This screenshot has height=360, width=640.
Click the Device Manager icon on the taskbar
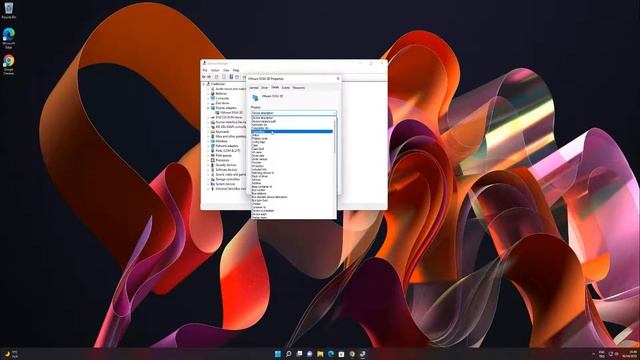pos(362,353)
